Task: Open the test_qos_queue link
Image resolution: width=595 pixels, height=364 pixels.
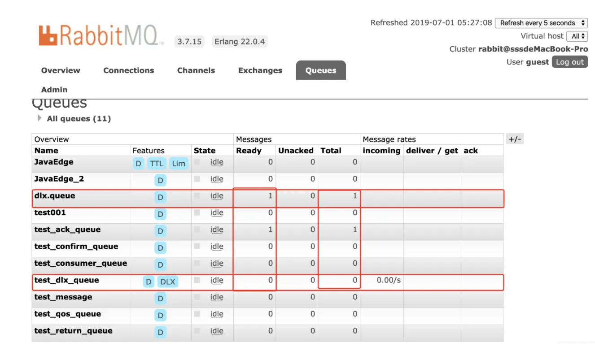Action: pos(67,314)
